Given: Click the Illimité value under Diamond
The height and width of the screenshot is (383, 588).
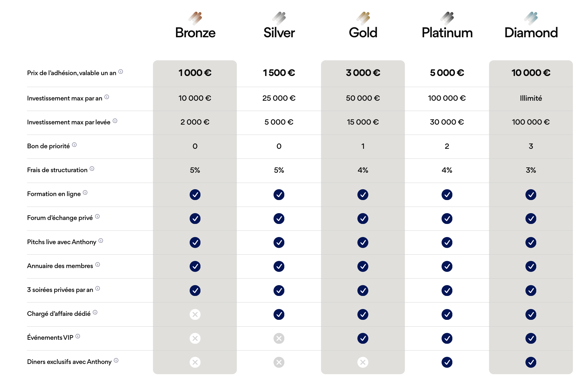Looking at the screenshot, I should [x=531, y=98].
